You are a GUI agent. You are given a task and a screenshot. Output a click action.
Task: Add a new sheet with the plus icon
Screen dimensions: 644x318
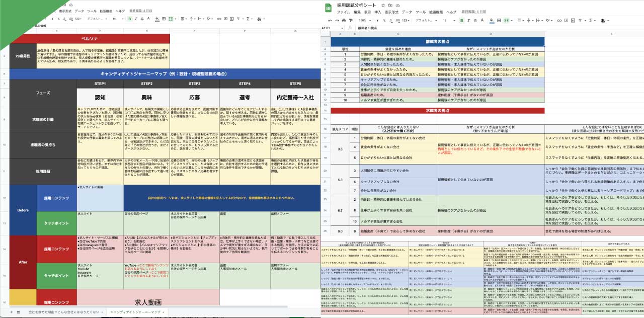tap(11, 312)
